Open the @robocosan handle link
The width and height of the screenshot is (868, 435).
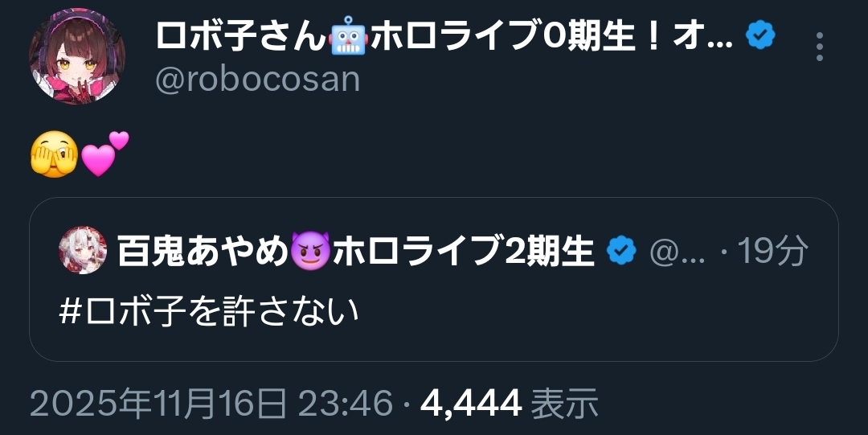point(257,80)
